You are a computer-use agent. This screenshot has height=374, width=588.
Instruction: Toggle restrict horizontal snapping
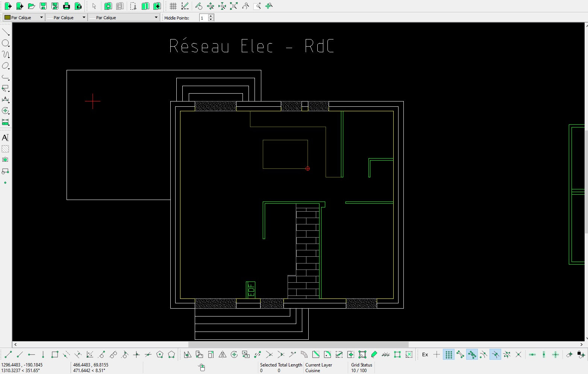tap(532, 354)
